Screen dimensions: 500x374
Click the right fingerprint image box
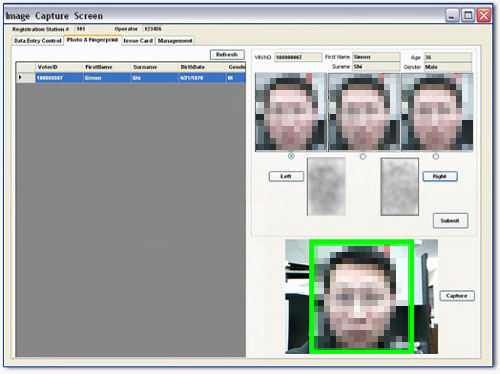click(x=400, y=187)
